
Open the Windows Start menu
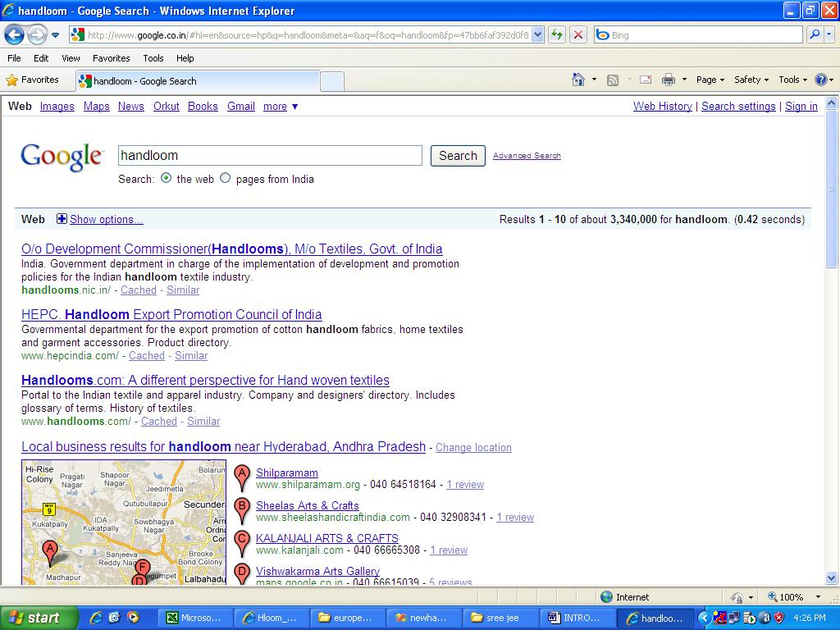click(x=39, y=618)
